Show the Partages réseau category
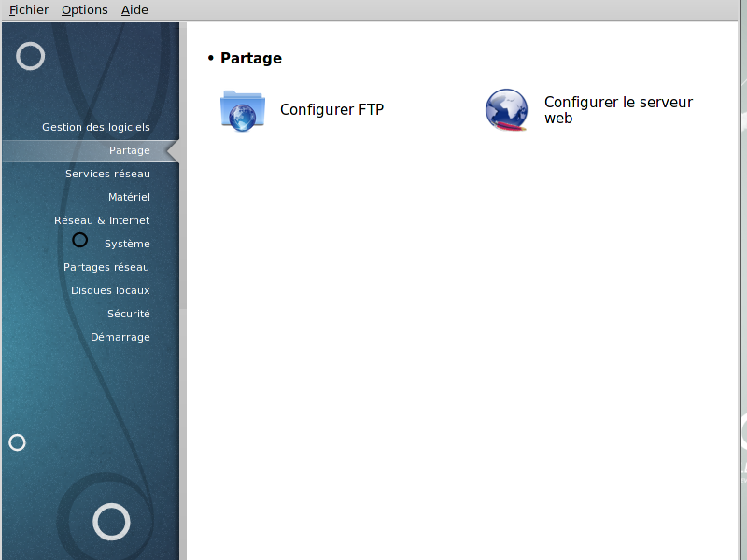The width and height of the screenshot is (747, 560). pos(106,267)
